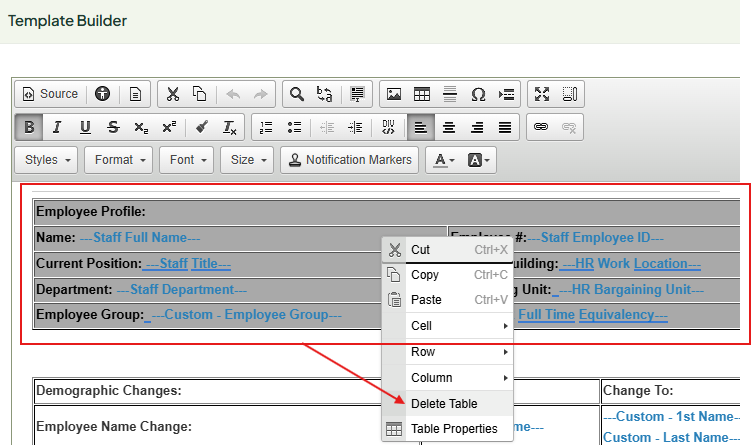Toggle Align Left

421,127
